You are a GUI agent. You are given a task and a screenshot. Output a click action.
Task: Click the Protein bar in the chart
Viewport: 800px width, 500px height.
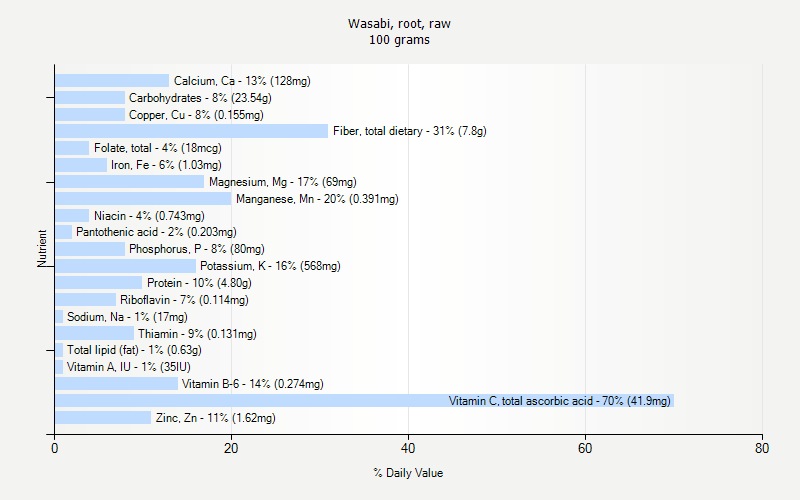click(99, 283)
